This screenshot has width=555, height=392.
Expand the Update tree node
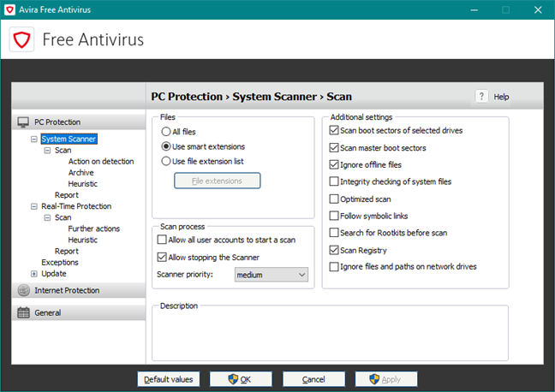point(34,274)
